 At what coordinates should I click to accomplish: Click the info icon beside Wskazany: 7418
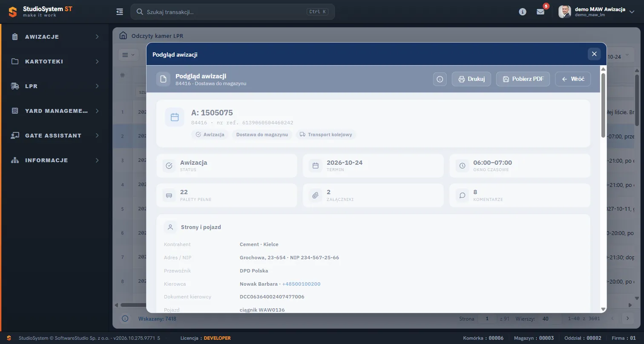(125, 318)
